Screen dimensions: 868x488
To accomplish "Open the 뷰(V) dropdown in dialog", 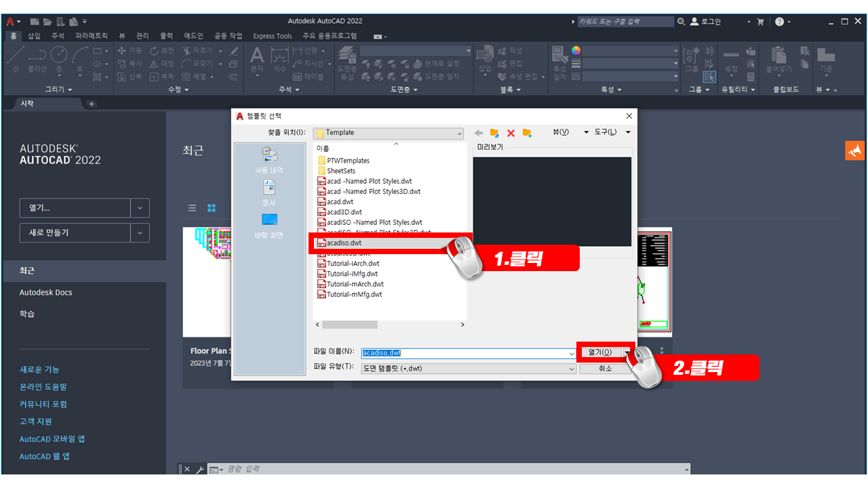I will tap(586, 132).
